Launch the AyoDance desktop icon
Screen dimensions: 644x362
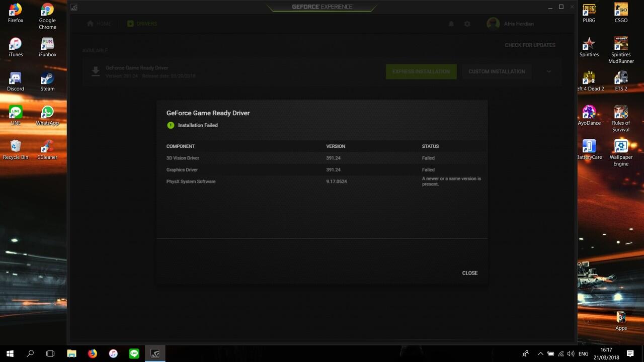(x=589, y=116)
